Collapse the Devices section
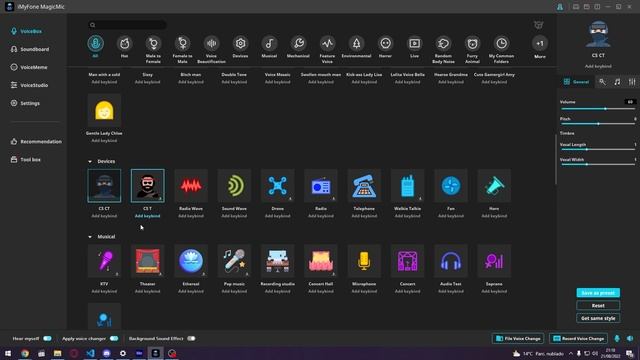The image size is (640, 360). click(x=90, y=162)
